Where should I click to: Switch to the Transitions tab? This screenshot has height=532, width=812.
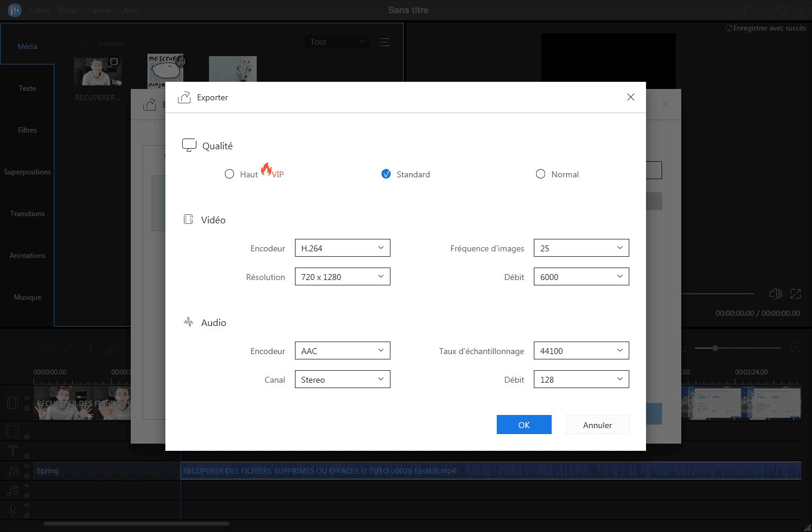(x=27, y=213)
